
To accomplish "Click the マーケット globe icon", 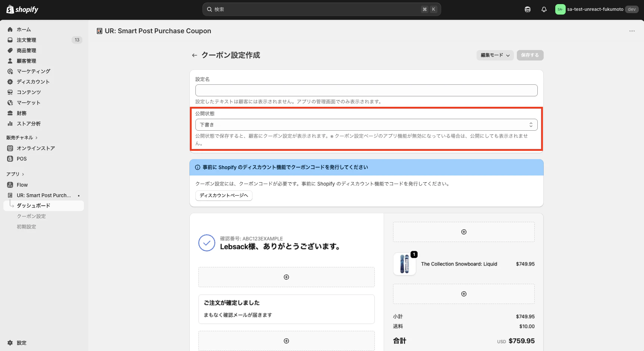I will (x=10, y=103).
